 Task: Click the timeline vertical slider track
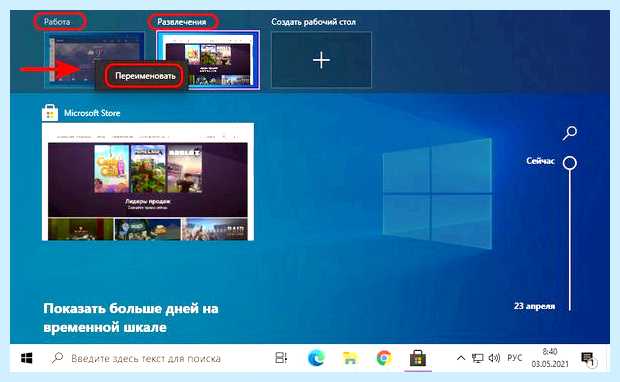click(570, 240)
